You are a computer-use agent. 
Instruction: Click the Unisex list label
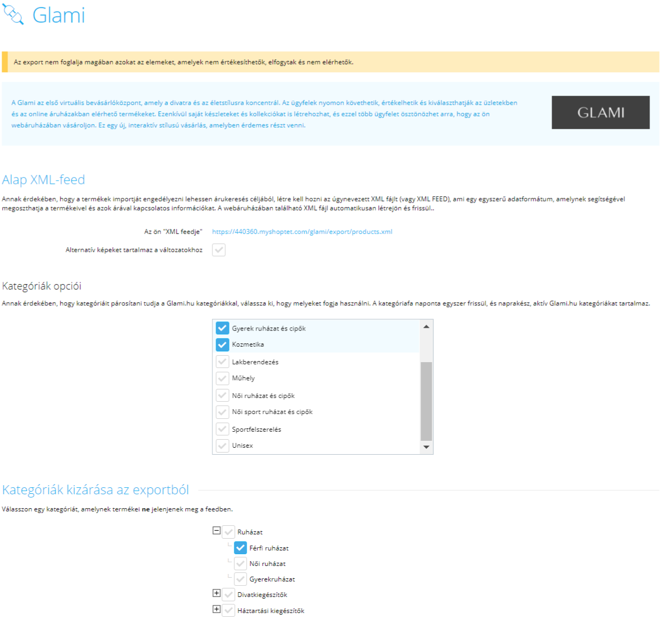(x=242, y=446)
